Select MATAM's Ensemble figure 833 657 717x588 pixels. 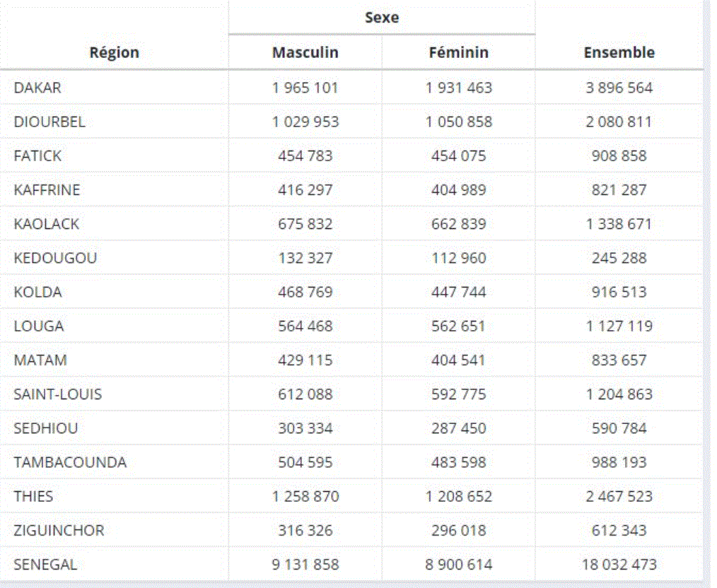619,360
